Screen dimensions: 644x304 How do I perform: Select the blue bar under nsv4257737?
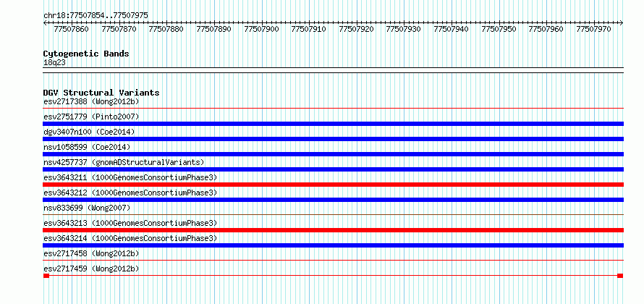333,169
